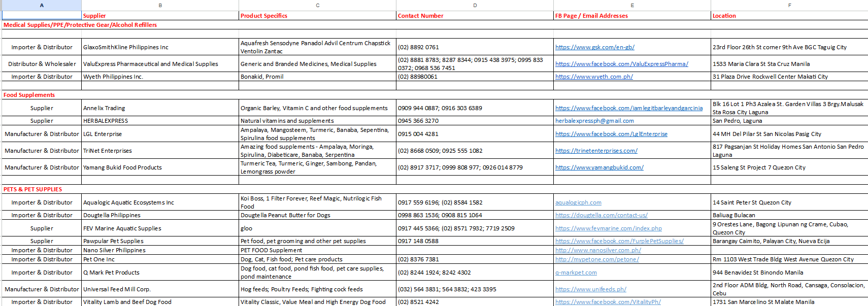The width and height of the screenshot is (868, 306).
Task: Select Pawpular Pet Supplies cell
Action: pyautogui.click(x=160, y=241)
